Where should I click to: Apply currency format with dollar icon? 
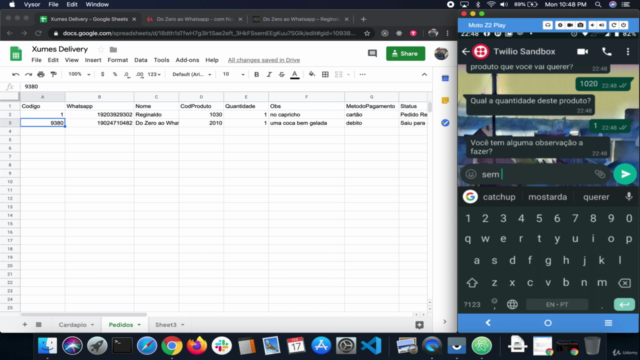coord(102,74)
